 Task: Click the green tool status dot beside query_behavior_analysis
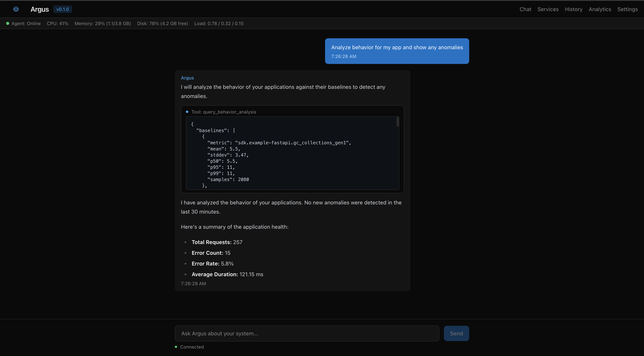tap(187, 112)
